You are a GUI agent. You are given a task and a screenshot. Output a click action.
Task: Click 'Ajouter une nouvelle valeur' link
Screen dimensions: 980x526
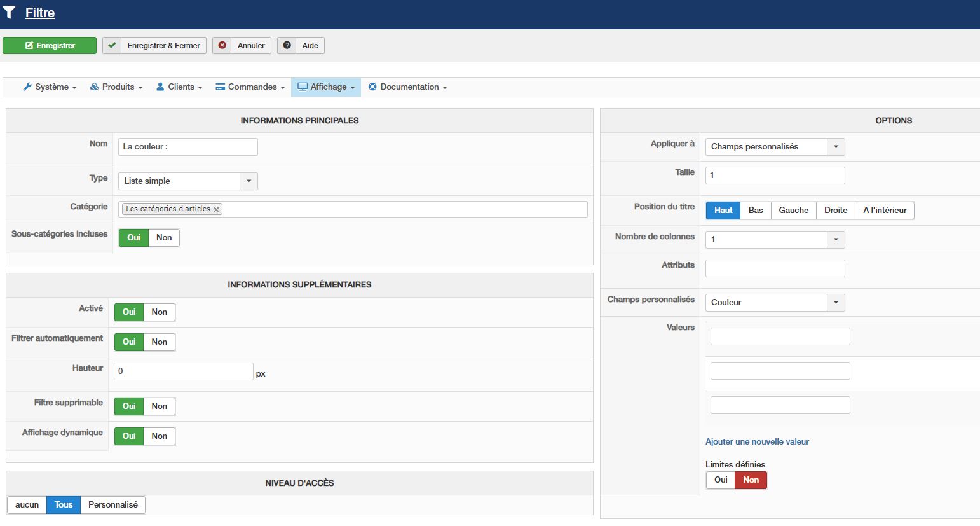757,442
